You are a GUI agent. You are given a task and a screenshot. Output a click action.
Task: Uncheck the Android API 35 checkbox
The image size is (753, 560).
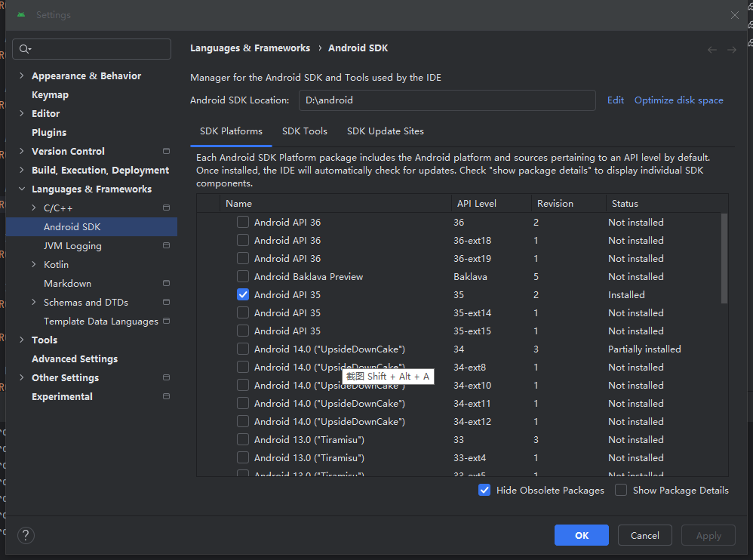[243, 295]
